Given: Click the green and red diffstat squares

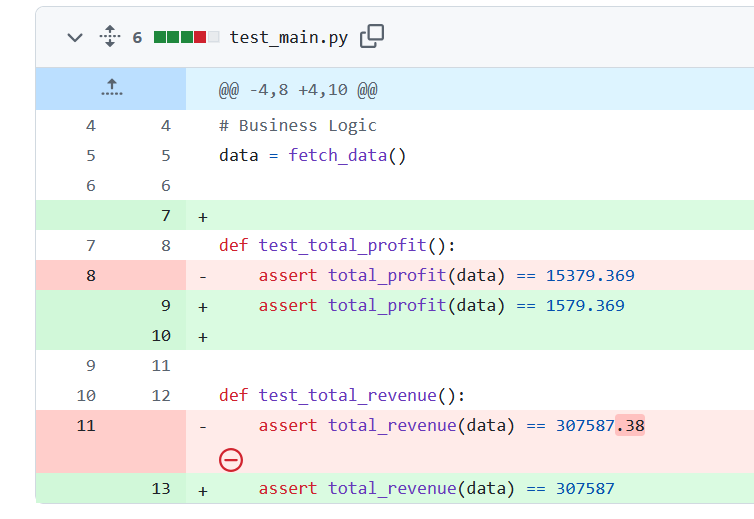Looking at the screenshot, I should tap(186, 37).
